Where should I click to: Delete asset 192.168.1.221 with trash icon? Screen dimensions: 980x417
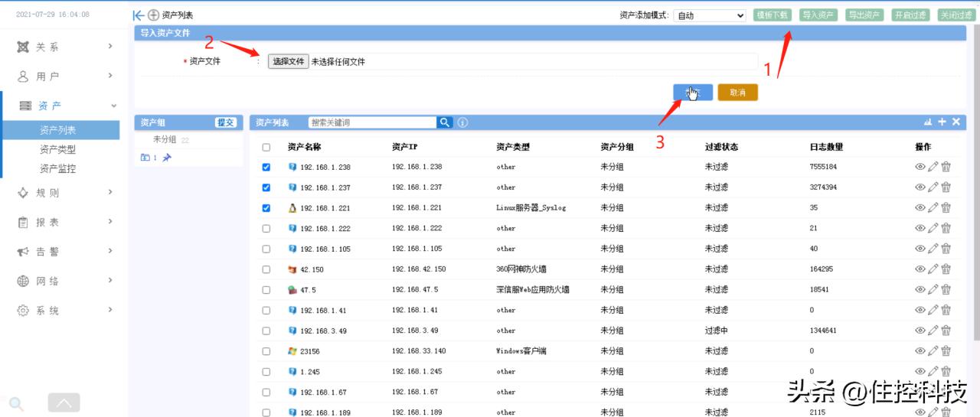click(946, 207)
